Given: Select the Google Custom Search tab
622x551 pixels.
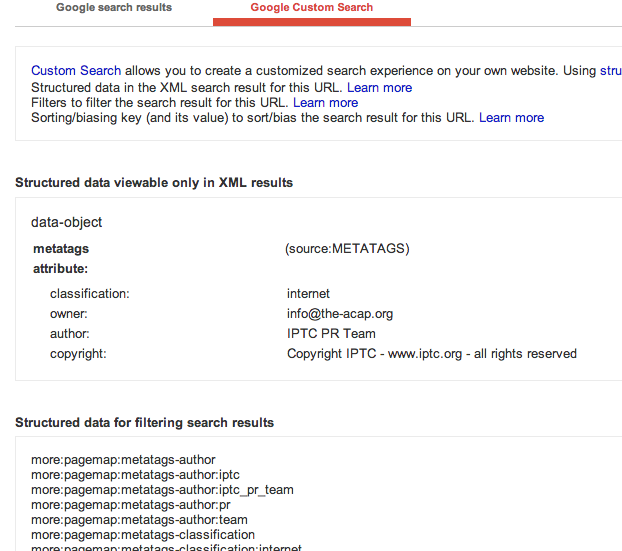Looking at the screenshot, I should pyautogui.click(x=311, y=8).
